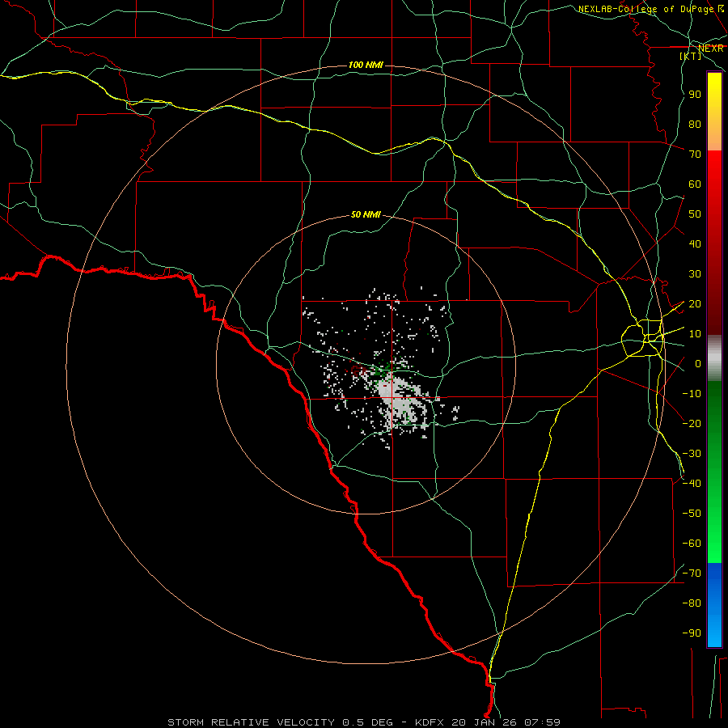Screen dimensions: 728x728
Task: Select the positive "80" scale value
Action: (x=695, y=125)
